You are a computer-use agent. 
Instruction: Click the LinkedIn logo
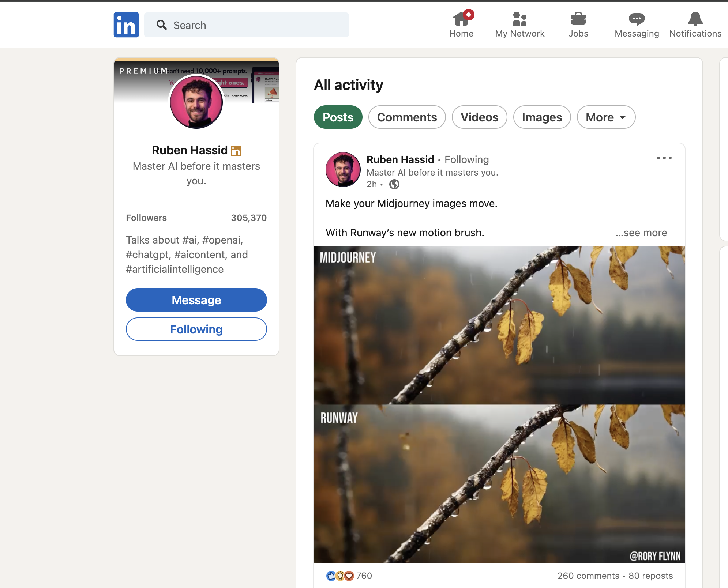tap(126, 24)
